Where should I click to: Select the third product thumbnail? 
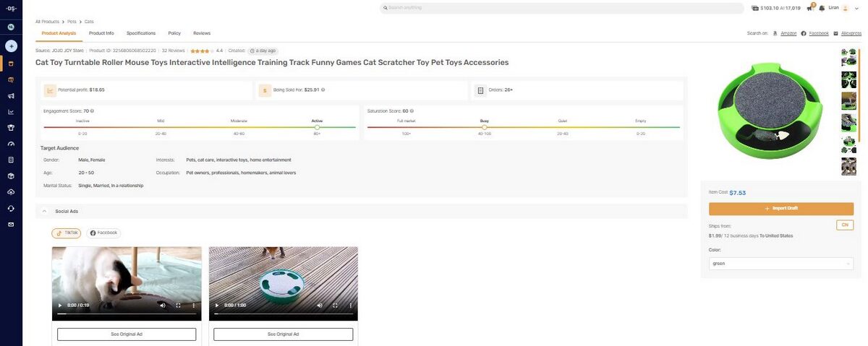pyautogui.click(x=848, y=101)
